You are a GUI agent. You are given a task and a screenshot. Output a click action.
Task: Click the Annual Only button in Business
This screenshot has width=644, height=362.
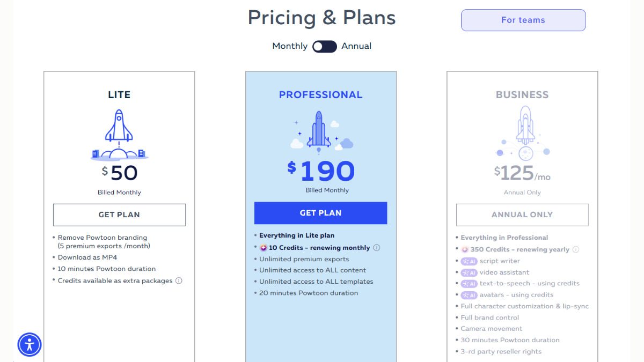tap(522, 215)
